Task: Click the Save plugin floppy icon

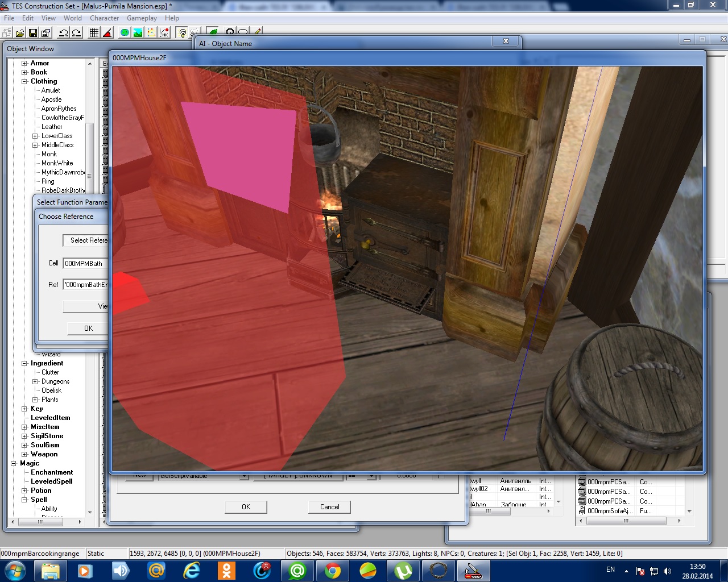Action: 32,32
